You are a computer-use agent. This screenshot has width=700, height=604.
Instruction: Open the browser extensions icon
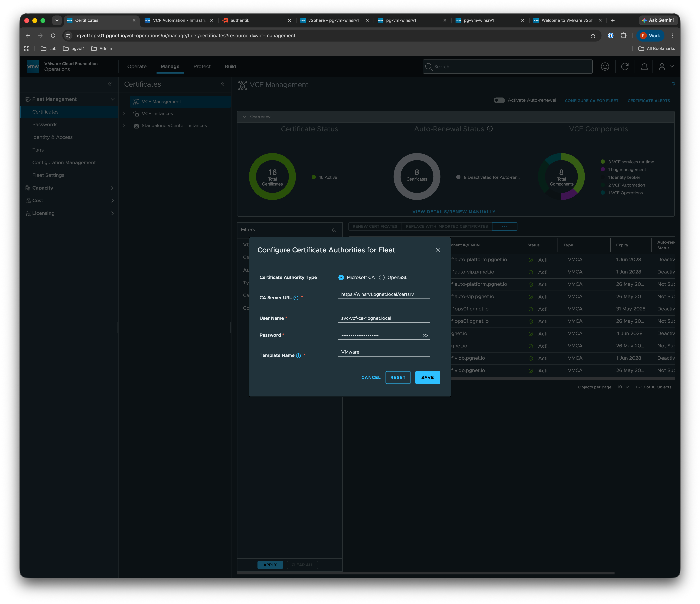(x=624, y=36)
